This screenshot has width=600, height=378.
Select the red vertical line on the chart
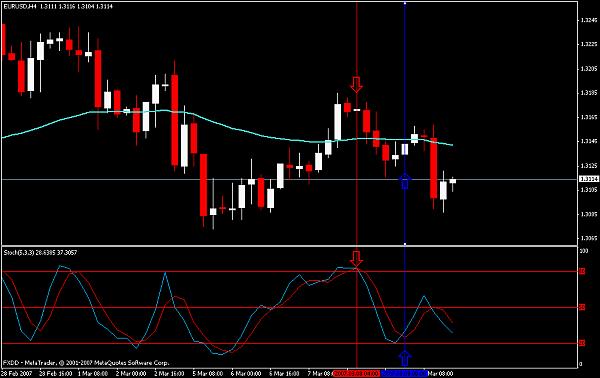[357, 184]
